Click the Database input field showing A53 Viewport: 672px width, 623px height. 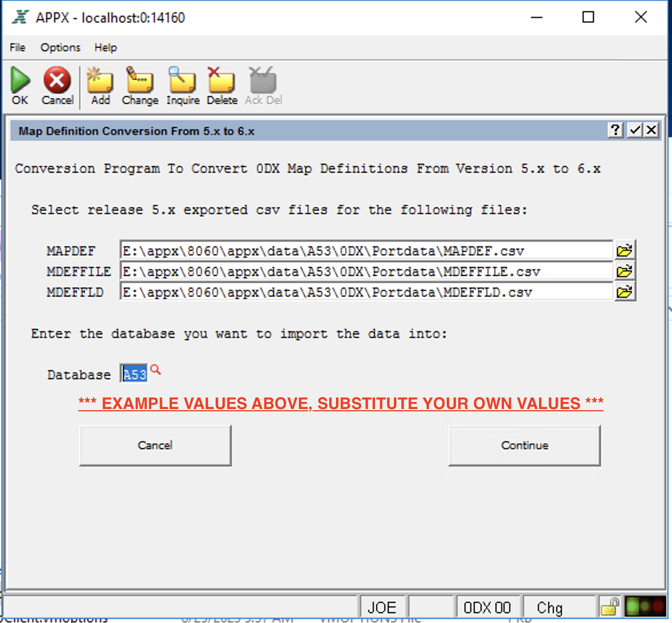click(x=134, y=373)
